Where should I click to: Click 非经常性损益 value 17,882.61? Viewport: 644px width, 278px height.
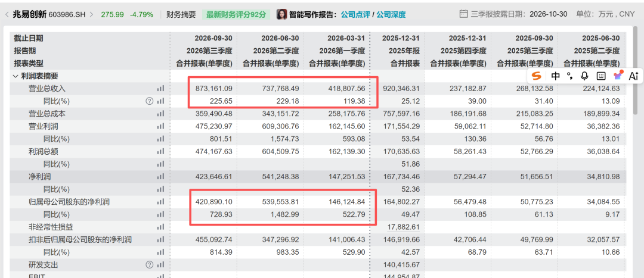pyautogui.click(x=402, y=227)
